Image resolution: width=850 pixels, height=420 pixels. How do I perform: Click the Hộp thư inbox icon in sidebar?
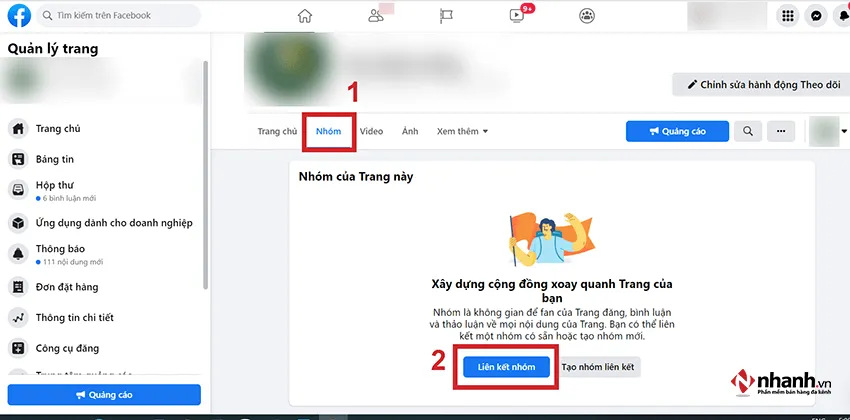(x=18, y=190)
